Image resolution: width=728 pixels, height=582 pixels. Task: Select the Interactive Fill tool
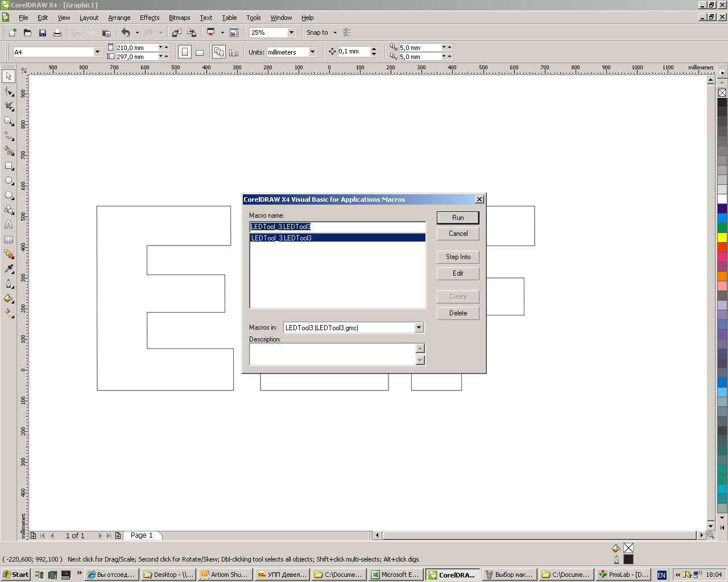point(9,313)
